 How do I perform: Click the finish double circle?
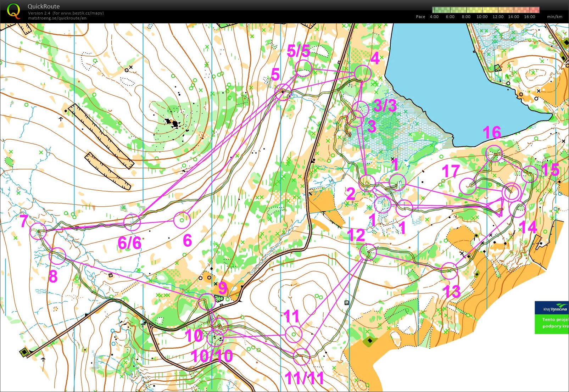tap(512, 192)
